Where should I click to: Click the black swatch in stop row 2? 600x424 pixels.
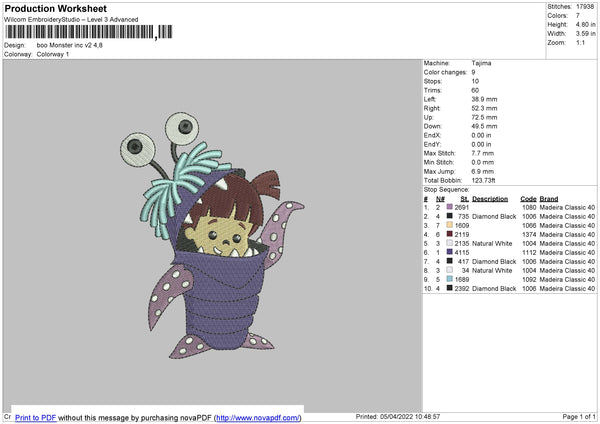pos(450,216)
